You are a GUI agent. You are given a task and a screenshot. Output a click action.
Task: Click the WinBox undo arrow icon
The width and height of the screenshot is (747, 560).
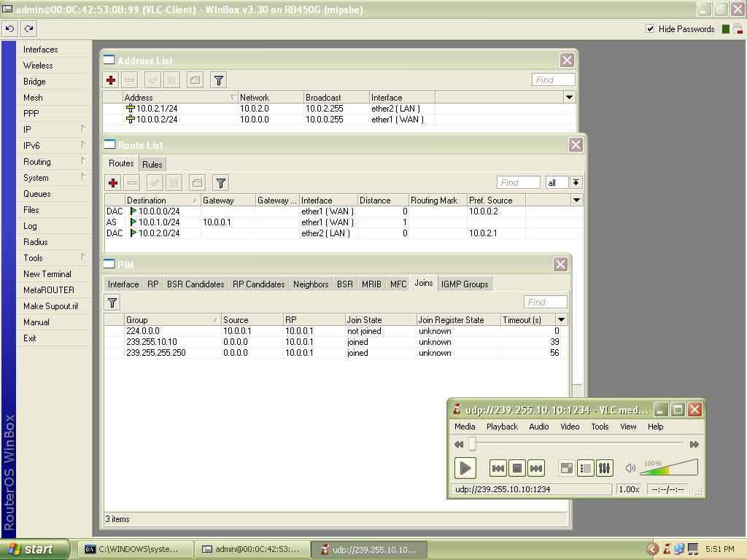10,29
